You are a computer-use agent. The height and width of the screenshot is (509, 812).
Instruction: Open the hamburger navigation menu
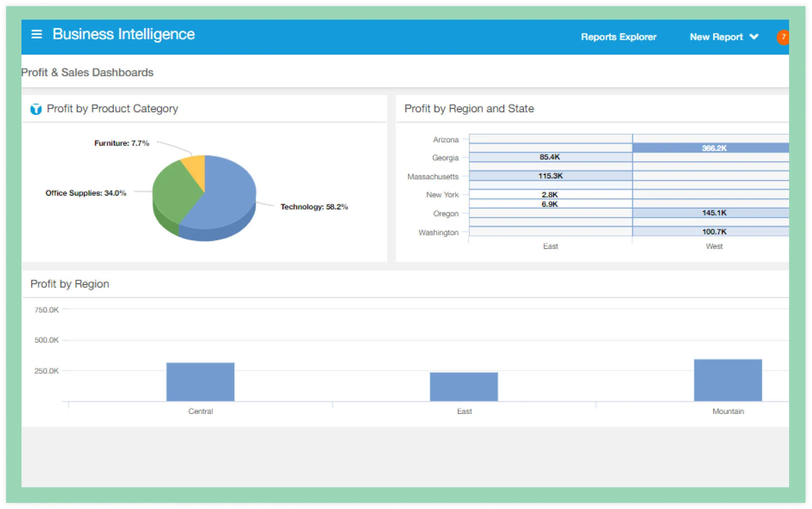[37, 34]
